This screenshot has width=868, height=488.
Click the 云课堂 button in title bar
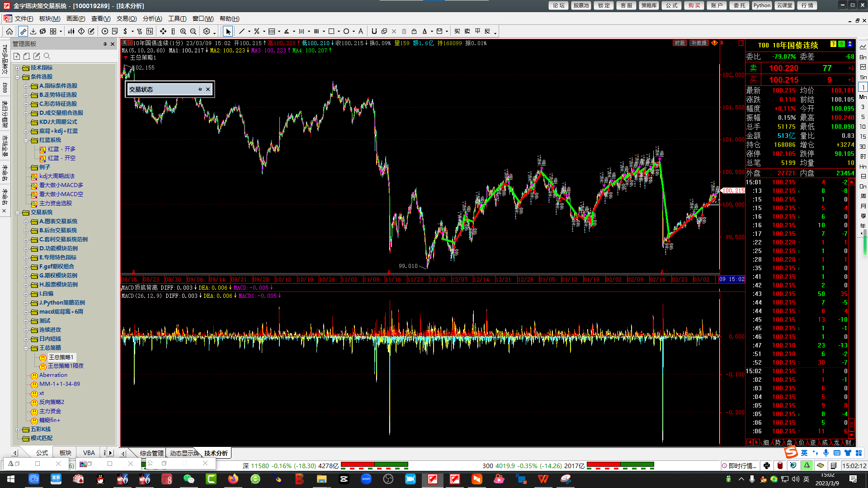785,5
